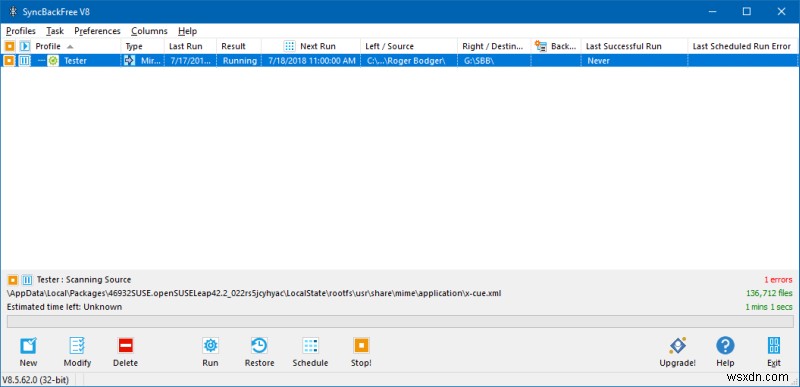Image resolution: width=800 pixels, height=387 pixels.
Task: Sort by the Right / Destin... column header
Action: pos(494,46)
